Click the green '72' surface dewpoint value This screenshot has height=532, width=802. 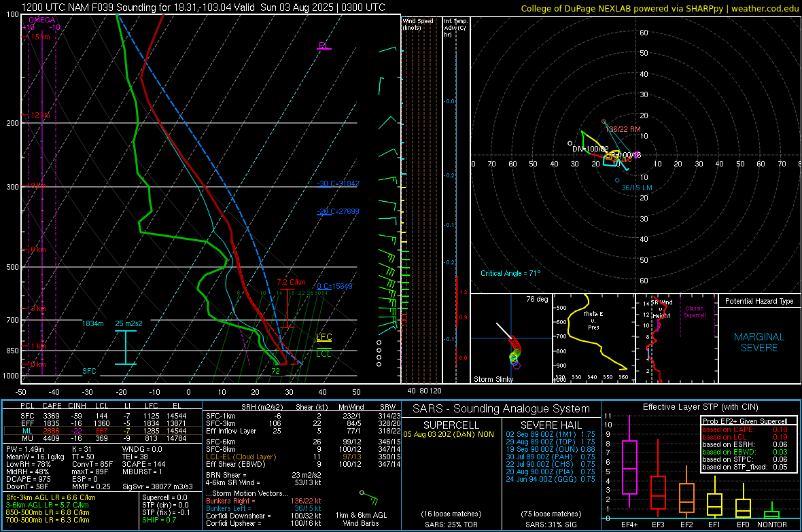(x=276, y=372)
